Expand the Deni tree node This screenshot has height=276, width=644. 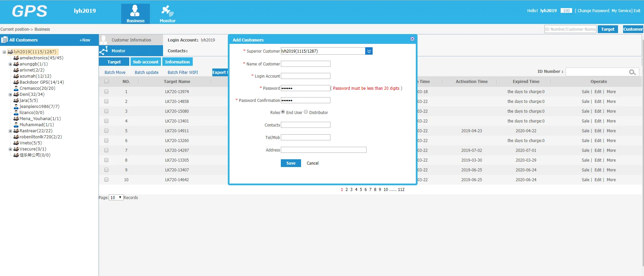pyautogui.click(x=10, y=94)
